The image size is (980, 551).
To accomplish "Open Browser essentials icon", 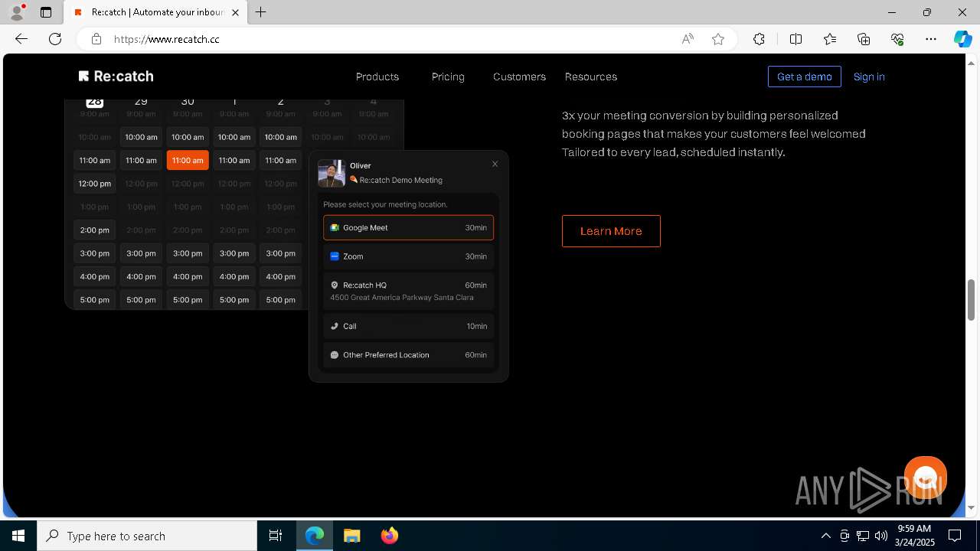I will pos(897,39).
